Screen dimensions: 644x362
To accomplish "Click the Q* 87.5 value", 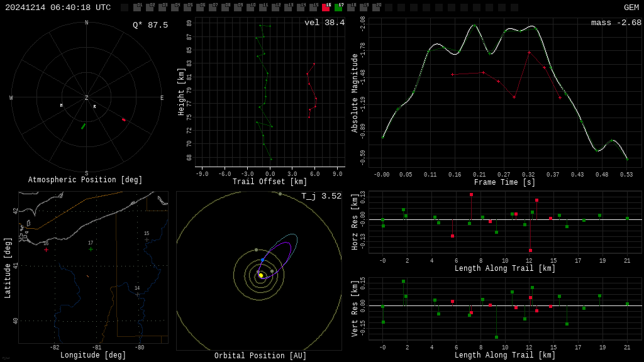I will coord(150,25).
